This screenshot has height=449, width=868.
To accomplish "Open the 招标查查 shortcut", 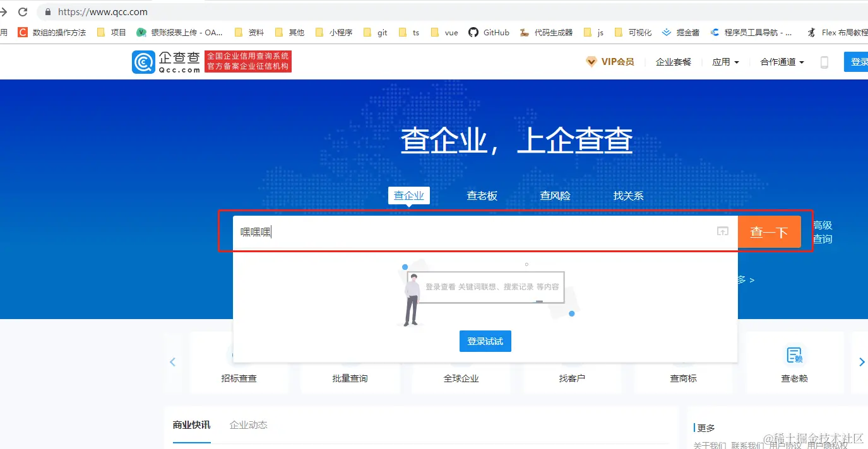I will coord(239,378).
